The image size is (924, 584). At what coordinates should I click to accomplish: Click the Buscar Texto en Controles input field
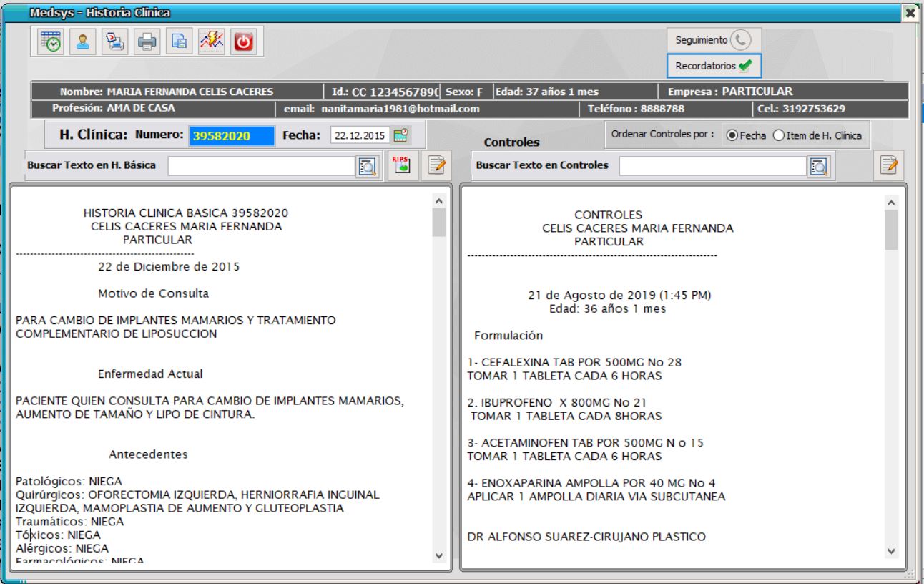(x=715, y=165)
